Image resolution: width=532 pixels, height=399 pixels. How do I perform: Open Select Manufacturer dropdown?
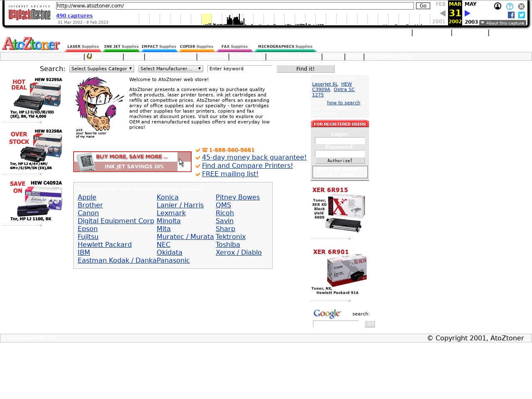[x=171, y=69]
